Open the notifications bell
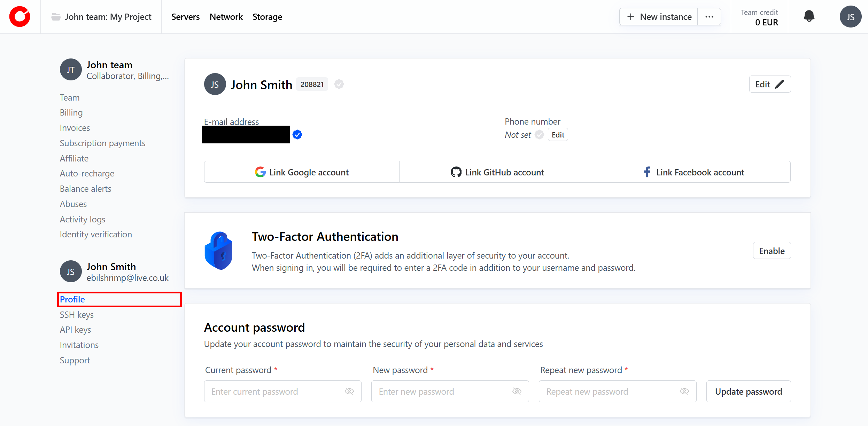 pyautogui.click(x=809, y=16)
